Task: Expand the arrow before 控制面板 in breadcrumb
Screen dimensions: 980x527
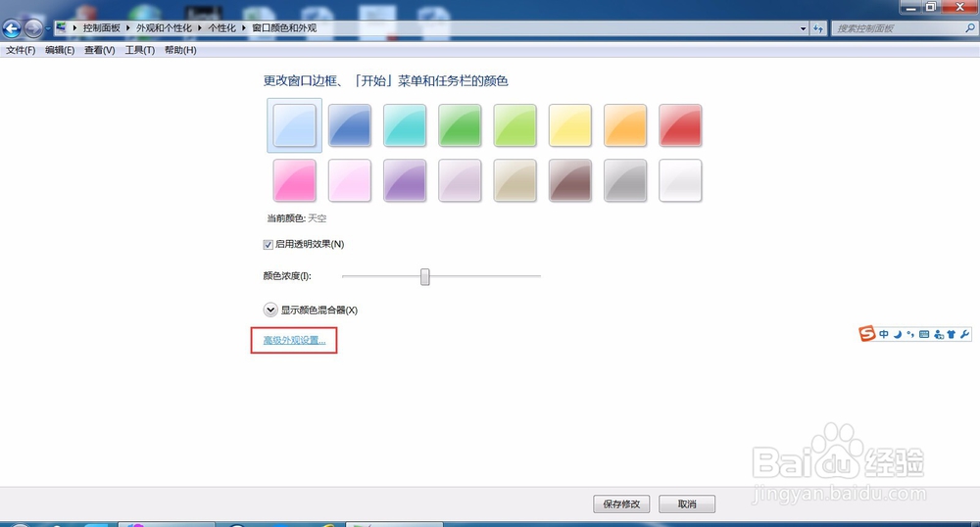Action: [x=74, y=28]
